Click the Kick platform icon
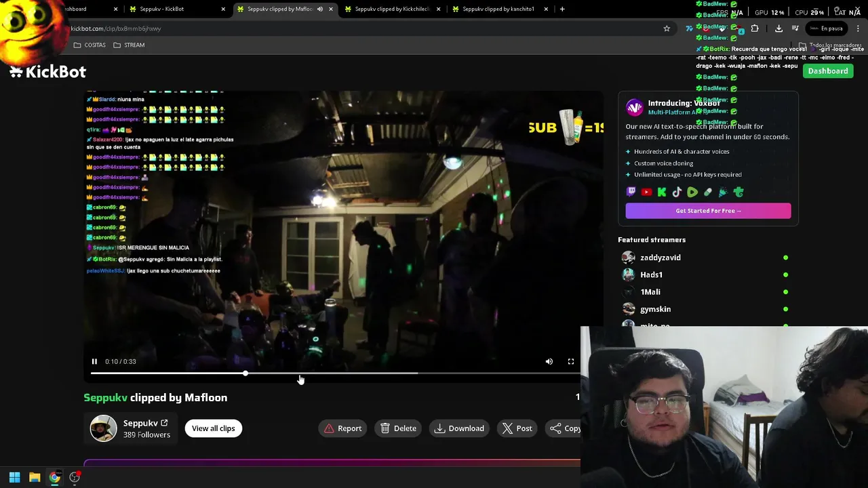 (662, 192)
